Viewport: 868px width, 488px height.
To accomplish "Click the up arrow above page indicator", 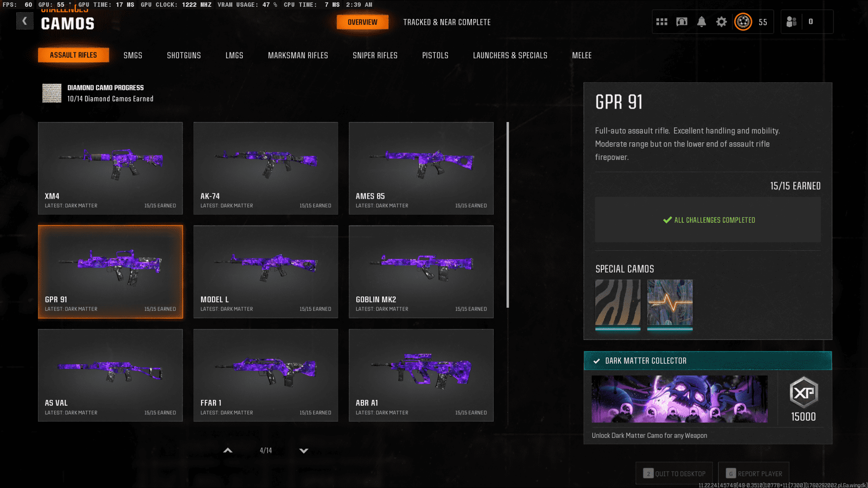I will click(x=228, y=450).
